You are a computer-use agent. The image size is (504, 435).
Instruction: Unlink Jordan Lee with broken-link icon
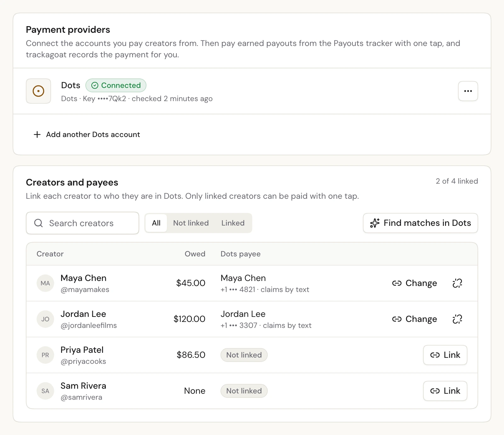pos(457,319)
